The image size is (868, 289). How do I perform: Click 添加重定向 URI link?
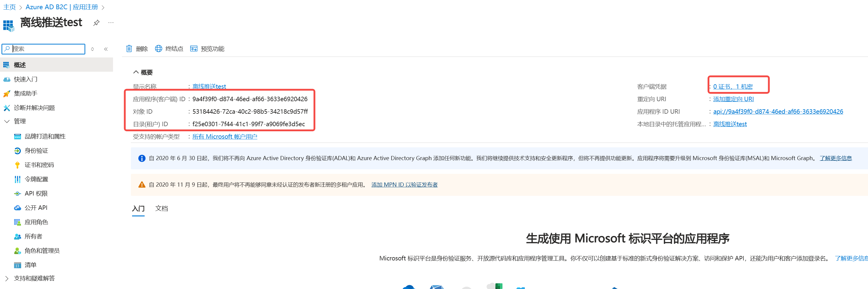tap(734, 99)
